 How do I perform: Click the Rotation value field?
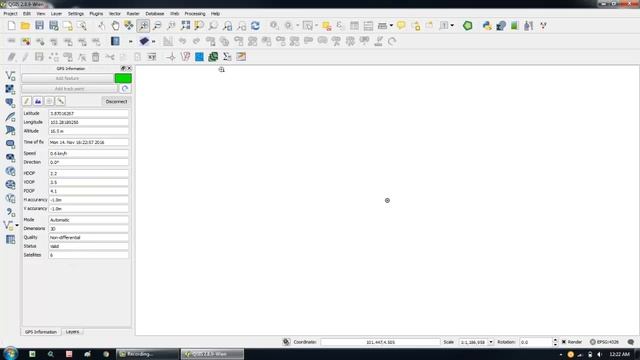536,342
